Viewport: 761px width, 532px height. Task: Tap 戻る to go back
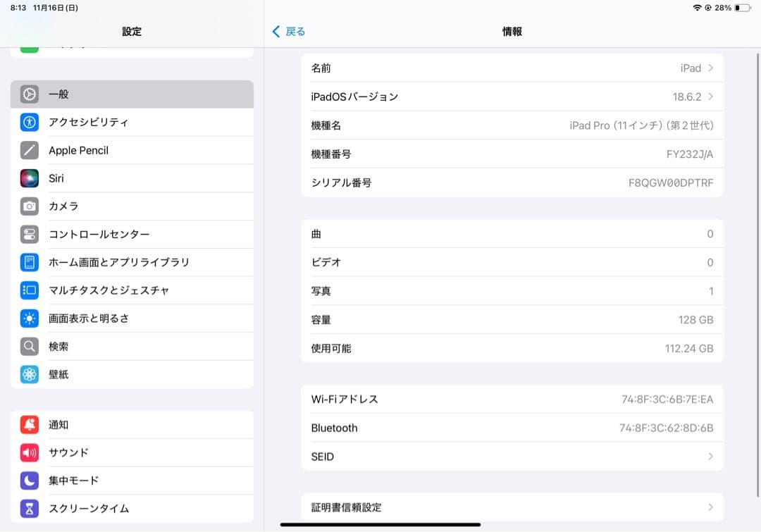(x=287, y=31)
